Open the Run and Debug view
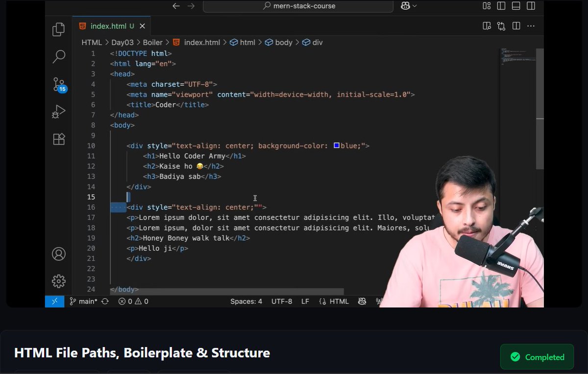Image resolution: width=588 pixels, height=374 pixels. [59, 112]
